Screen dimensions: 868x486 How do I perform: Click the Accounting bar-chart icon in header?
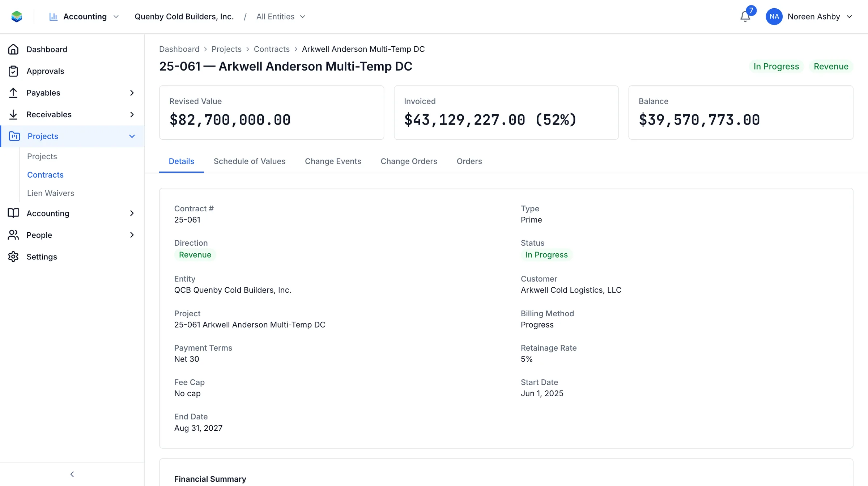pos(54,17)
